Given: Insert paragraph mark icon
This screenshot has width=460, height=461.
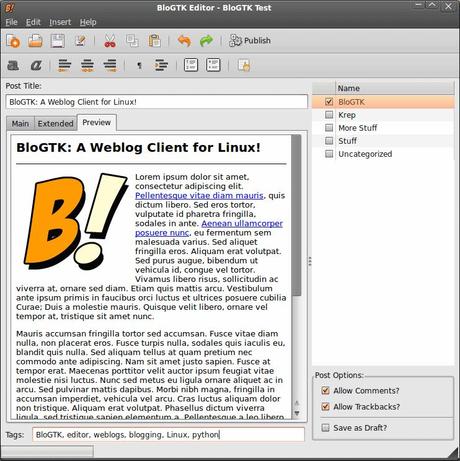Looking at the screenshot, I should click(x=139, y=66).
